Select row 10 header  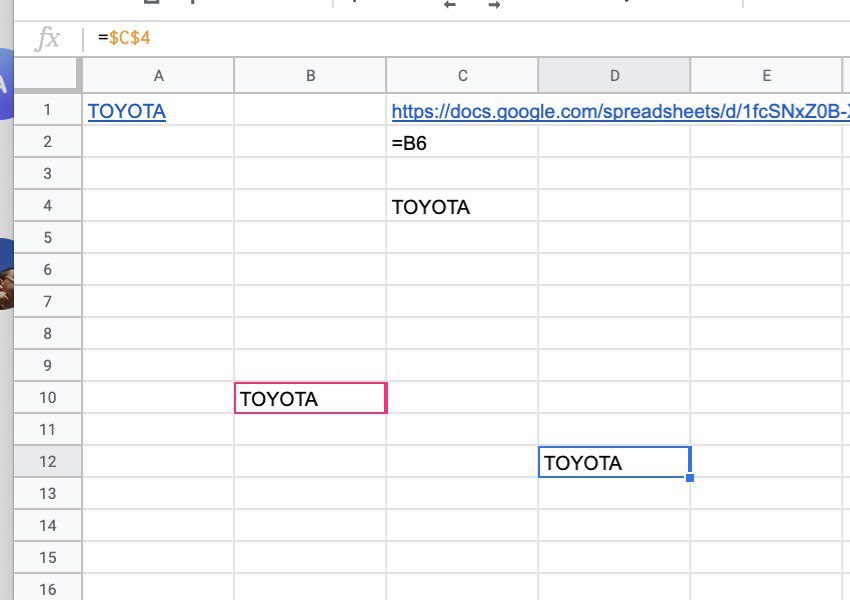(x=48, y=398)
